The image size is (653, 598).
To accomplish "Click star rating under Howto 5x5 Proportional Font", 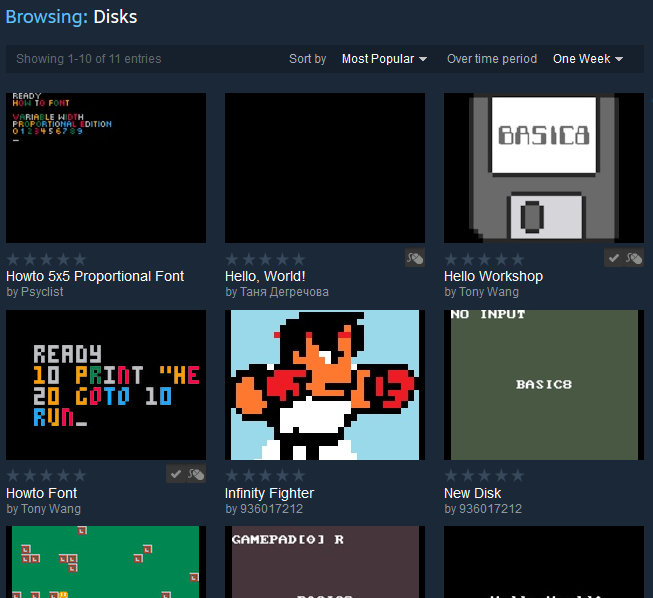I will coord(46,259).
